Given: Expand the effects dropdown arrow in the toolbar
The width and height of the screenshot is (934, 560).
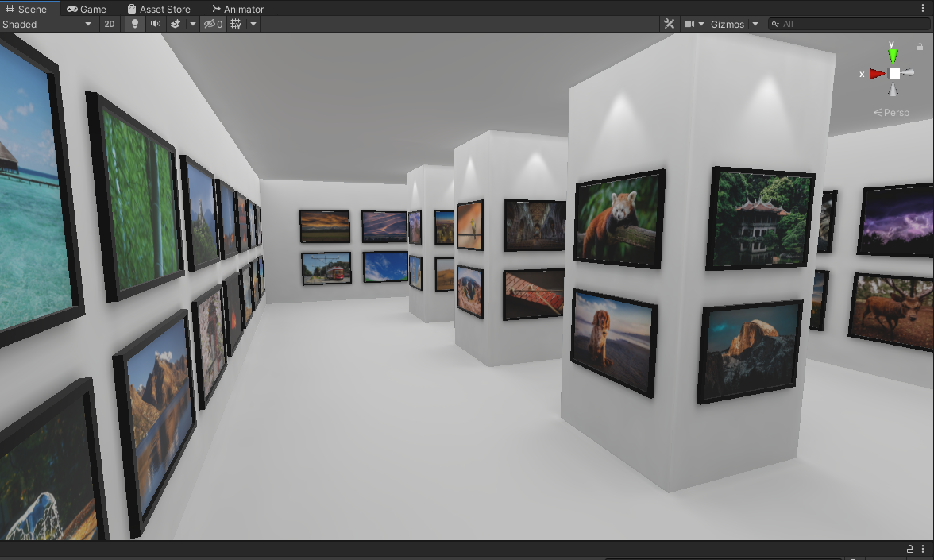Looking at the screenshot, I should click(x=192, y=24).
